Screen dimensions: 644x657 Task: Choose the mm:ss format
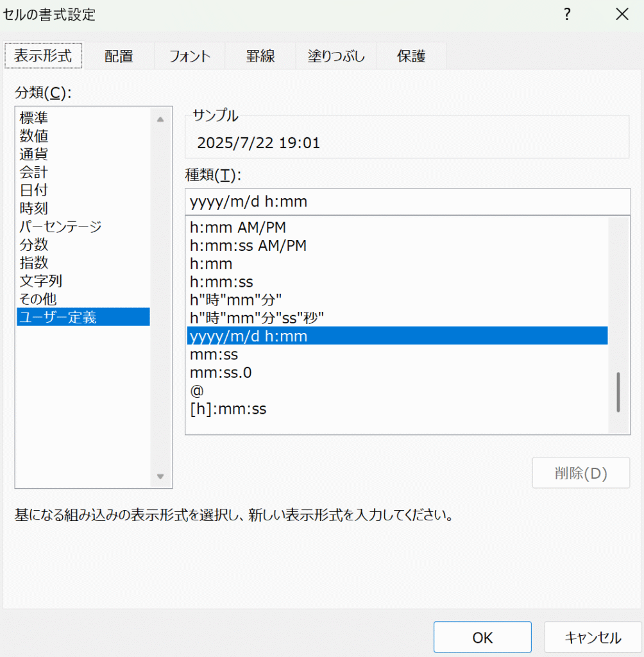pyautogui.click(x=397, y=354)
